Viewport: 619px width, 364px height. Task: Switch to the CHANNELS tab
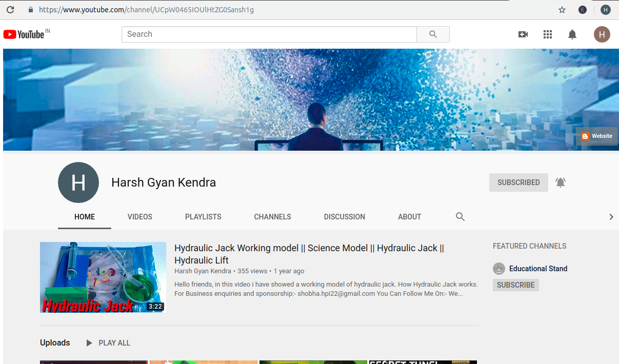click(x=273, y=217)
